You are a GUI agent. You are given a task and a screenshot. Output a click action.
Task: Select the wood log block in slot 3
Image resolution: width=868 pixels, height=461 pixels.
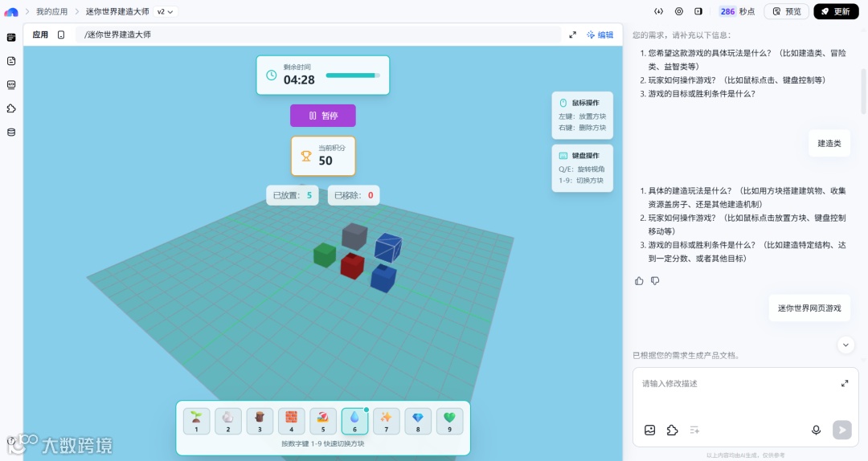[x=260, y=421]
